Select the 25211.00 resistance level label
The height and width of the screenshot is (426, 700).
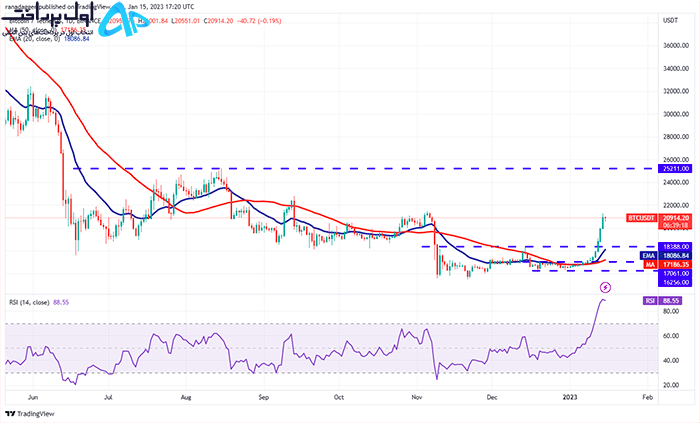coord(675,169)
